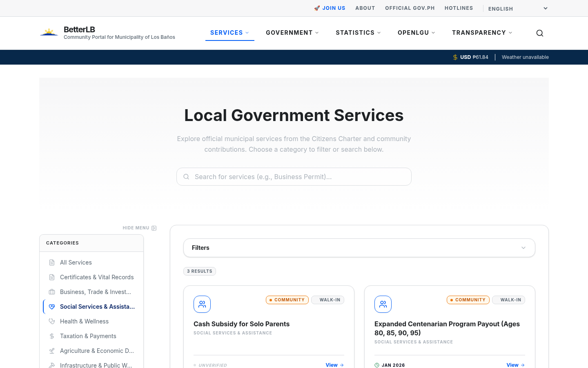This screenshot has width=588, height=368.
Task: Click the 3 Results badge
Action: (200, 272)
